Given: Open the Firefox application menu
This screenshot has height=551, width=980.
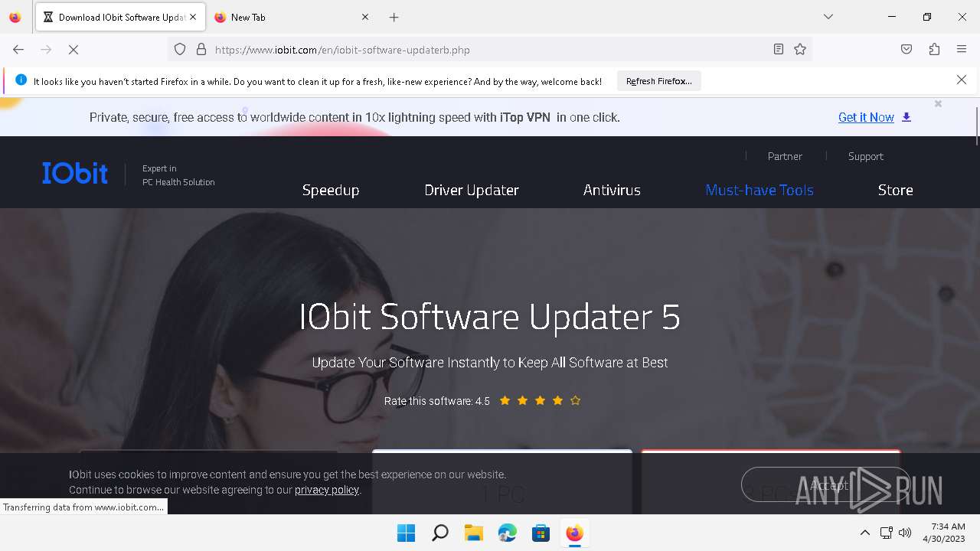Looking at the screenshot, I should tap(962, 49).
